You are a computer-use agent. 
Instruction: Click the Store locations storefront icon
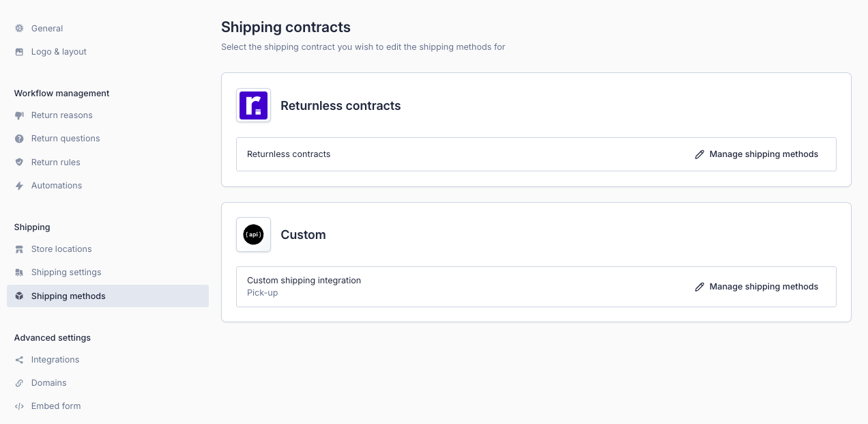pyautogui.click(x=19, y=249)
